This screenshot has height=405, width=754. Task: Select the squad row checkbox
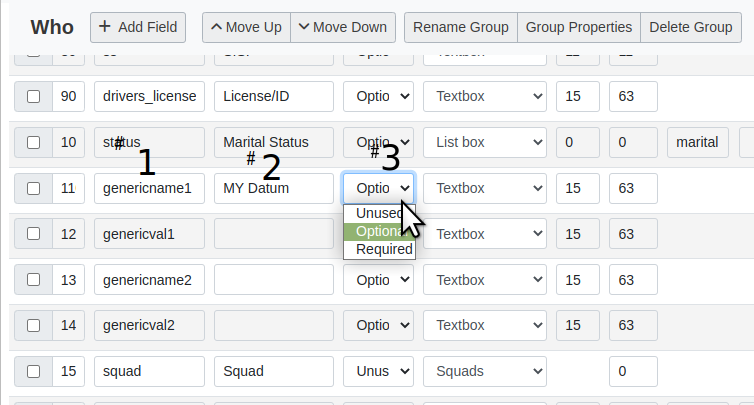pos(33,371)
